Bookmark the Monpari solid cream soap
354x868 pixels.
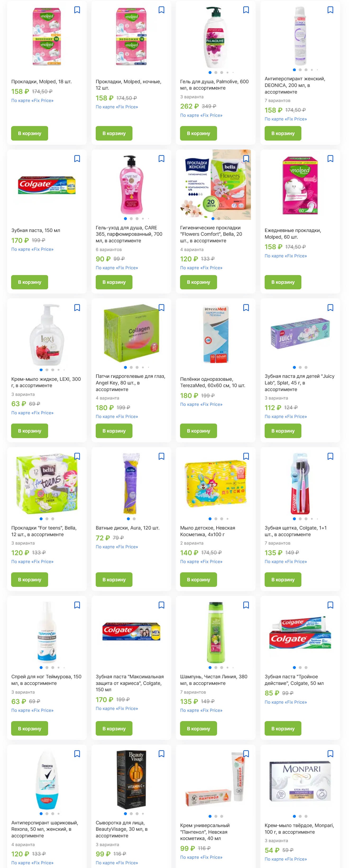click(x=330, y=754)
